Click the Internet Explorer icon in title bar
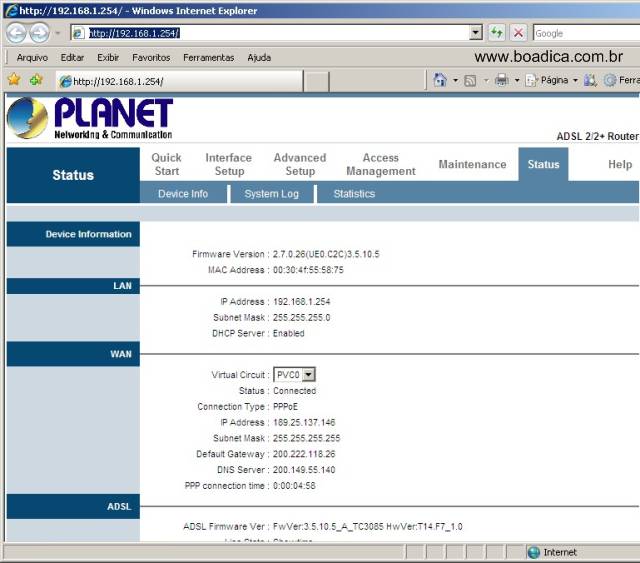 (11, 10)
